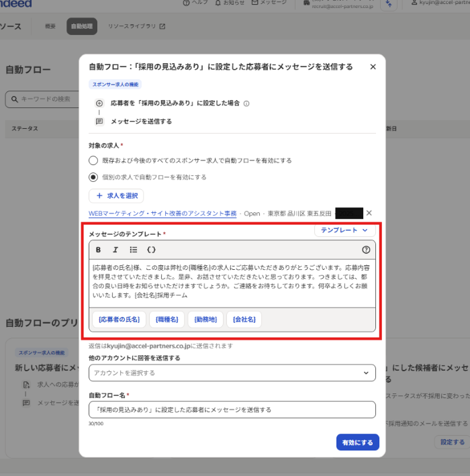
Task: Remove the selected job with X icon
Action: [369, 213]
